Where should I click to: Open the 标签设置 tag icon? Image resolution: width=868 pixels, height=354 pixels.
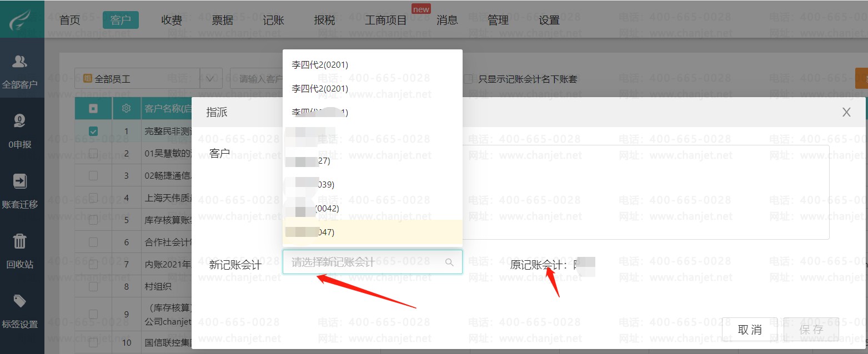tap(20, 301)
